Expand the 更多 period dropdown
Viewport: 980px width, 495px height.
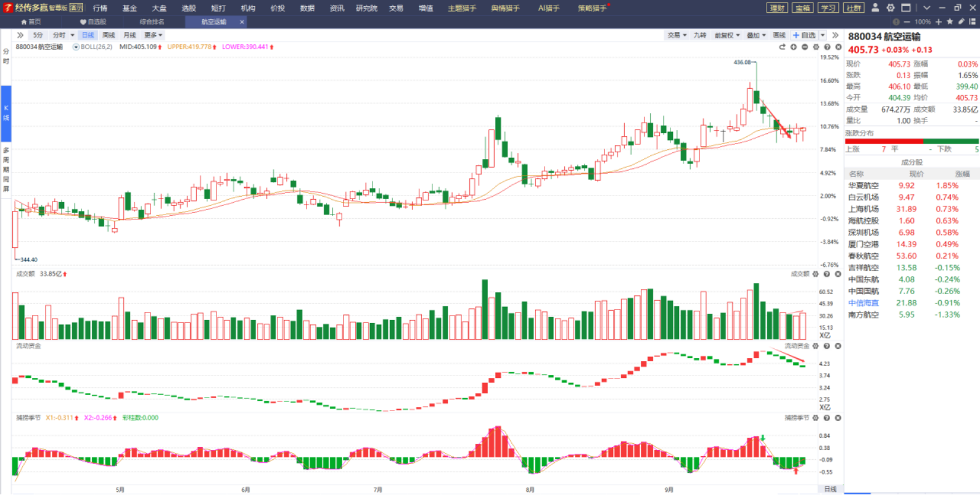tap(153, 35)
